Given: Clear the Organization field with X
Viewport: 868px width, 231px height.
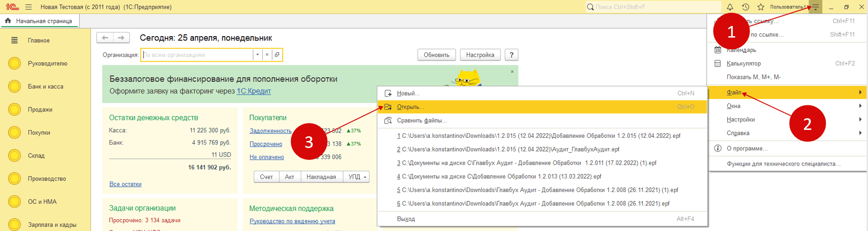Looking at the screenshot, I should pyautogui.click(x=267, y=55).
